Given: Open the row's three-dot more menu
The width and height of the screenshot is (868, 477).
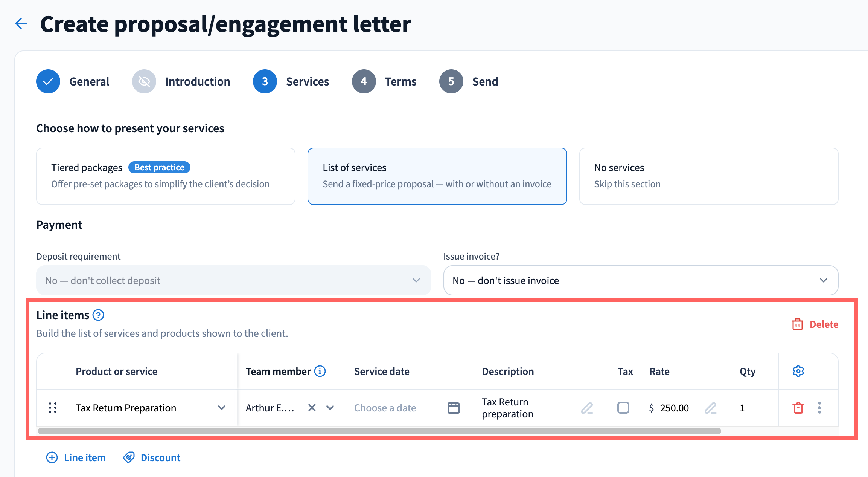Looking at the screenshot, I should (x=819, y=408).
